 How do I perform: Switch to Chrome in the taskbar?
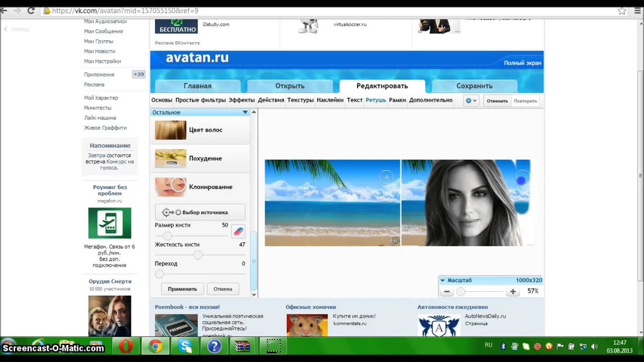155,346
